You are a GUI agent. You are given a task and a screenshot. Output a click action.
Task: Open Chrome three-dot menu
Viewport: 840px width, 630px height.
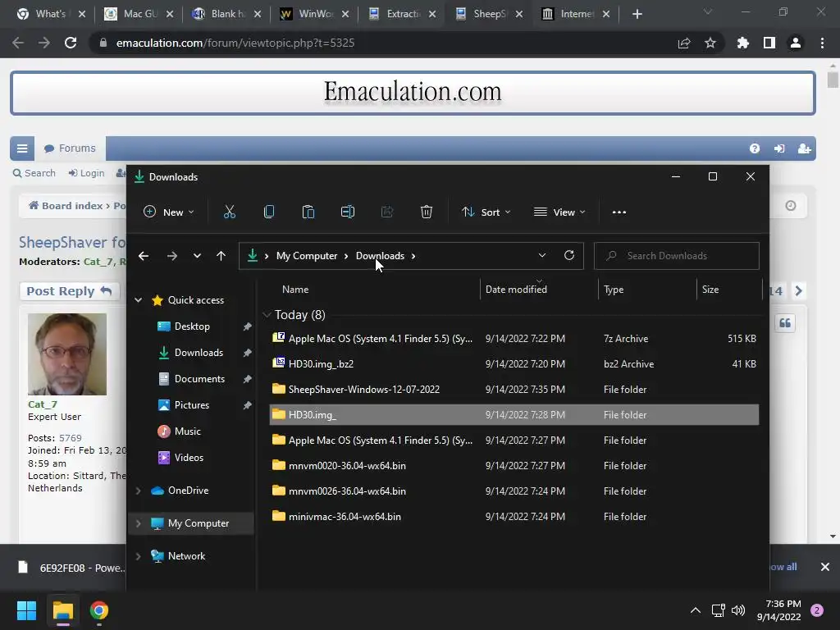[x=822, y=43]
